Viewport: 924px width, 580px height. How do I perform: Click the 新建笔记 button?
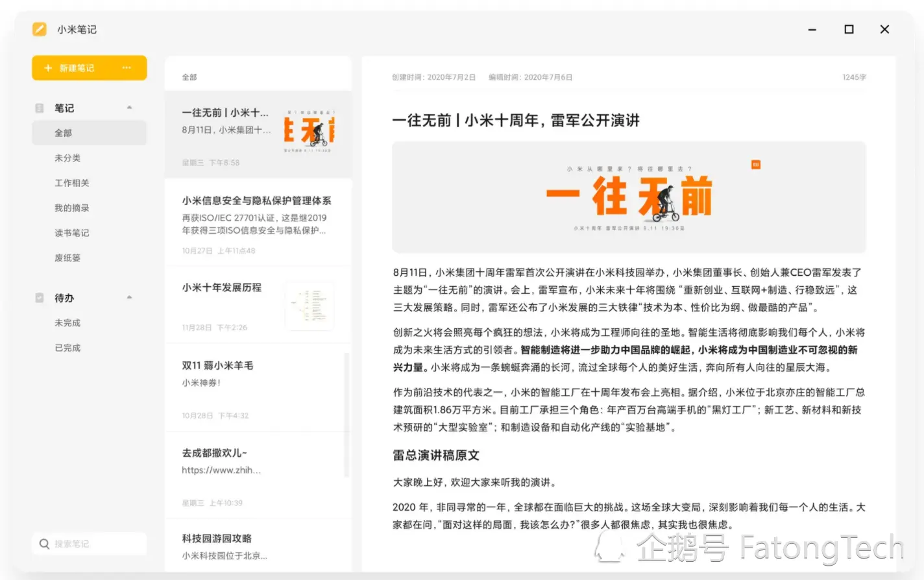click(90, 68)
